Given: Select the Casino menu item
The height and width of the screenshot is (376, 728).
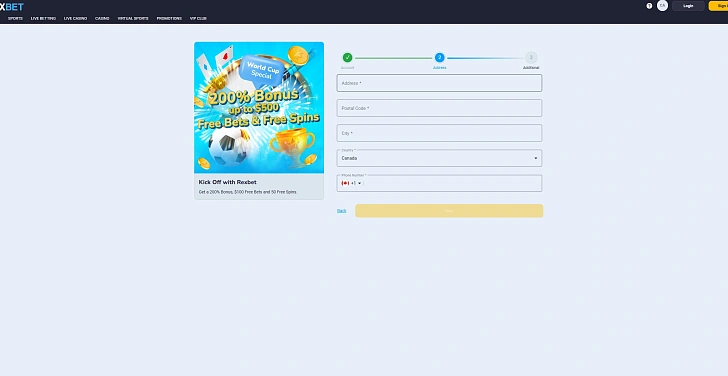Looking at the screenshot, I should pyautogui.click(x=102, y=19).
